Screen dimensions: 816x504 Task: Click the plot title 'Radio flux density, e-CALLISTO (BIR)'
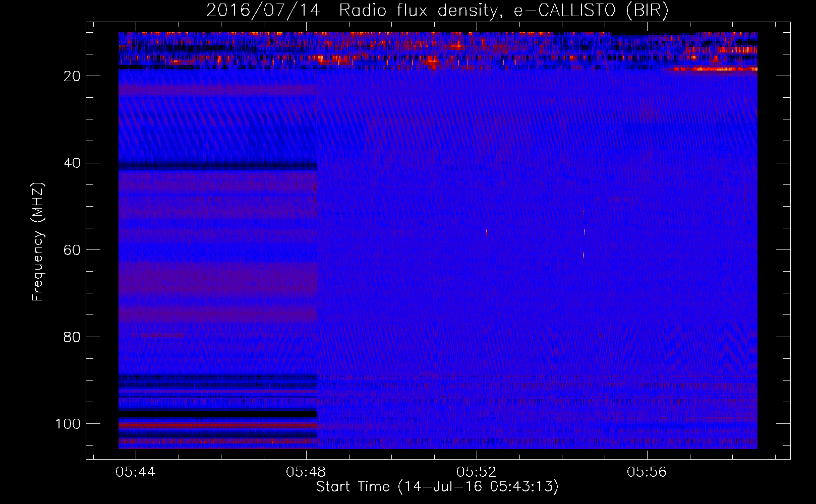[503, 11]
